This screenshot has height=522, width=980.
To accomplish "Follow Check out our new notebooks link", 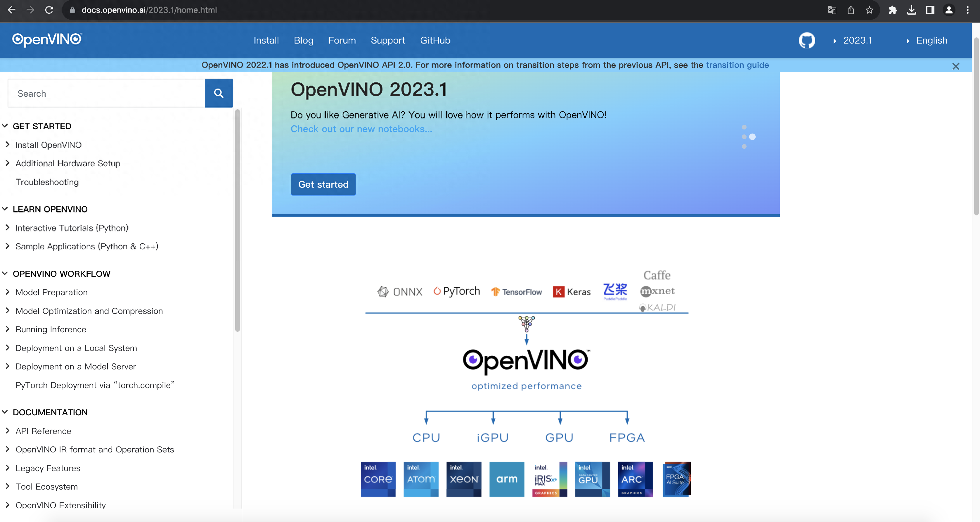I will click(361, 129).
